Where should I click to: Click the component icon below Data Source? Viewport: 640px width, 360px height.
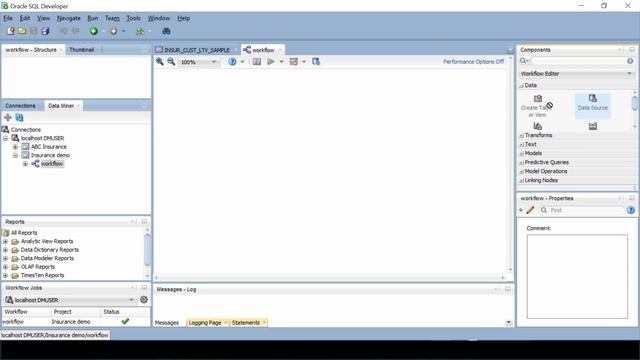click(593, 126)
